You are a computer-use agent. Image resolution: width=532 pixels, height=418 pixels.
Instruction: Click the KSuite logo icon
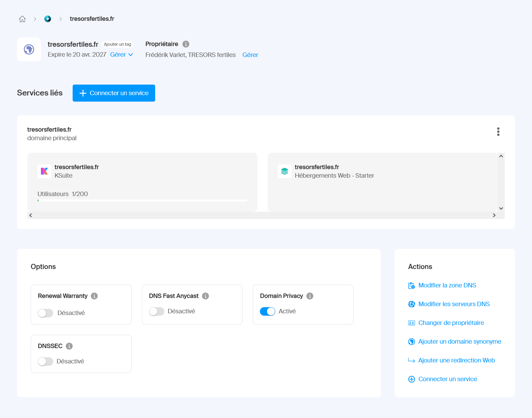pos(44,171)
